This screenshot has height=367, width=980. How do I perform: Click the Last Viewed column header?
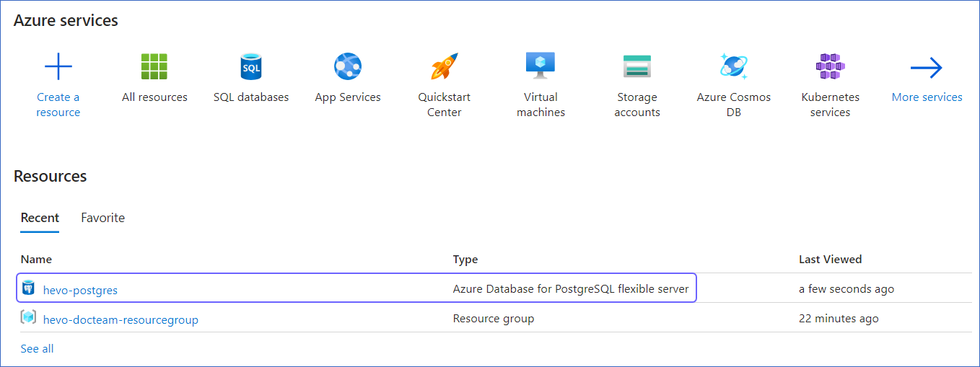click(831, 260)
